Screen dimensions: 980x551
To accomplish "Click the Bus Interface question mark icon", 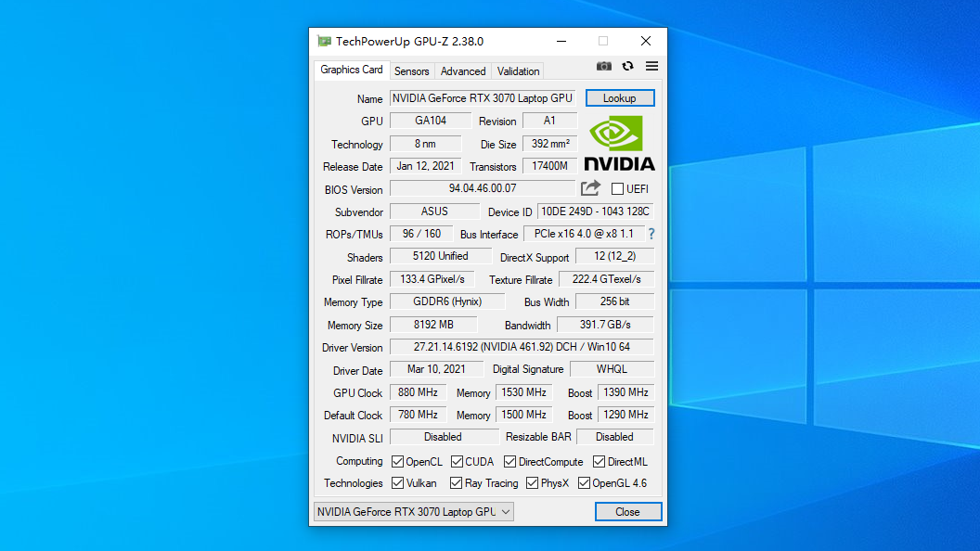I will pos(651,234).
